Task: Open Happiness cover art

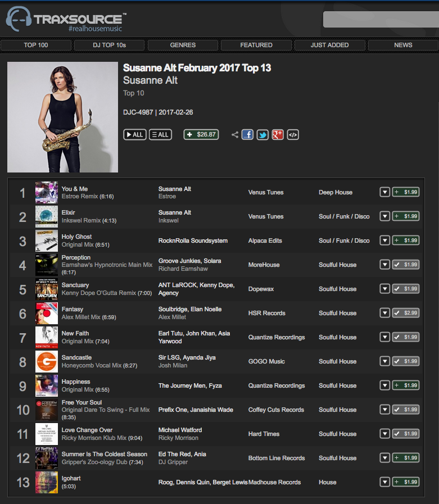Action: pyautogui.click(x=47, y=385)
